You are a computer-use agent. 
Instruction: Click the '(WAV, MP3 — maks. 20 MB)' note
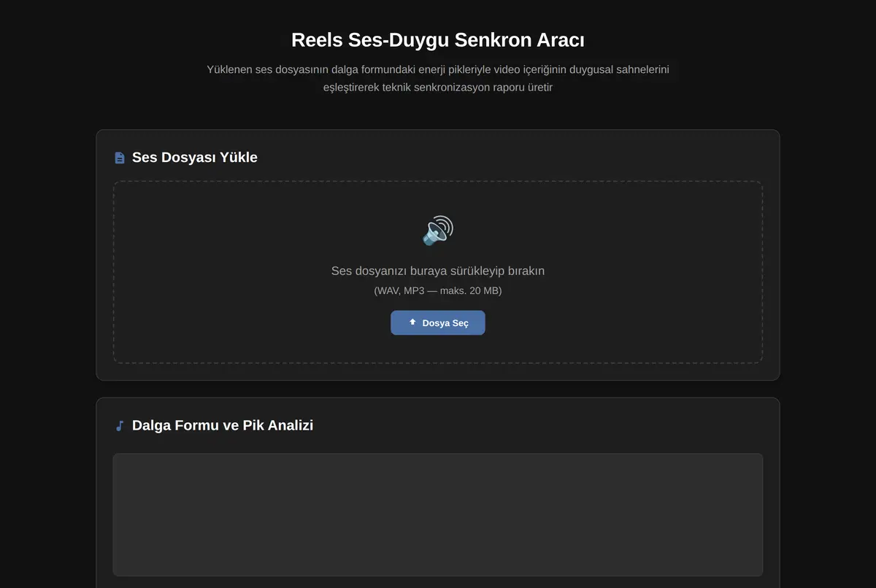pos(438,290)
